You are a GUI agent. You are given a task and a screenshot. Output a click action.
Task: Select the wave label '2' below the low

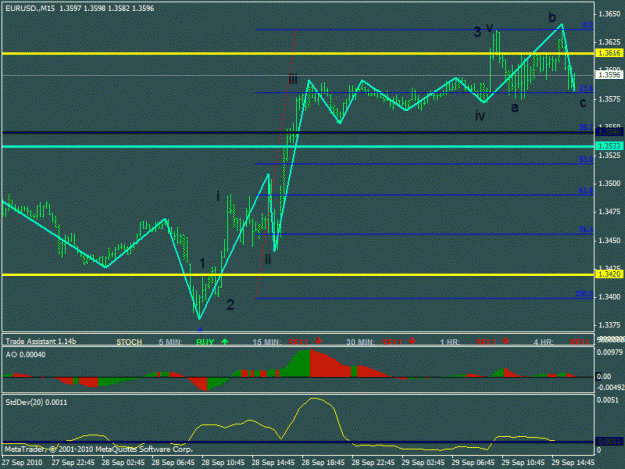(x=230, y=305)
